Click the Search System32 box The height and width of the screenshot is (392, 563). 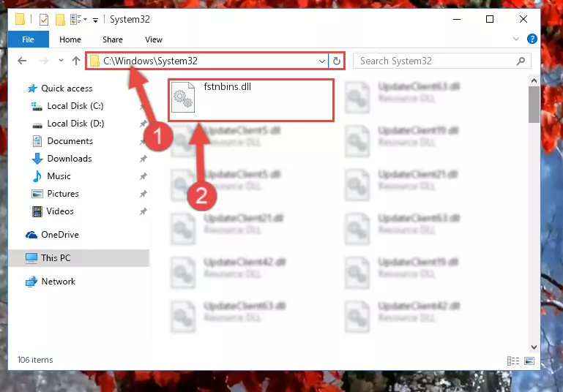click(441, 61)
